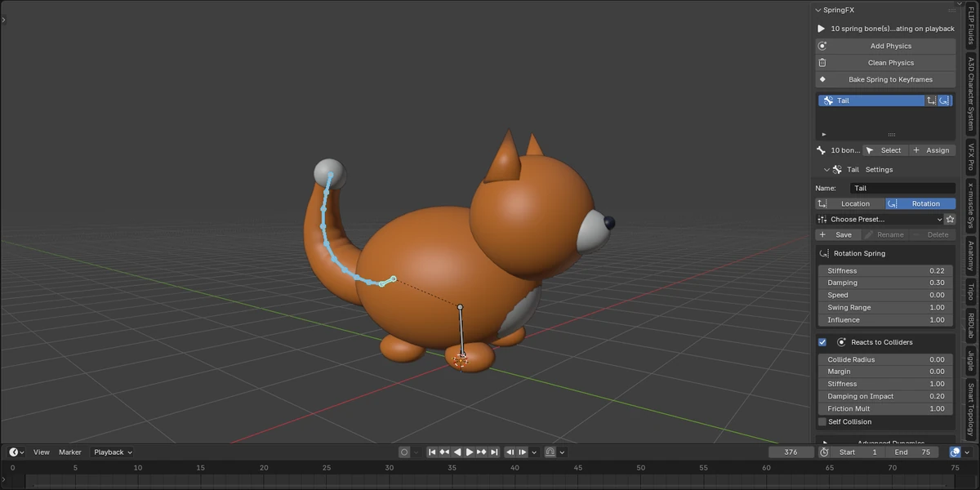Toggle auto keying record button
The image size is (980, 490).
[x=404, y=452]
